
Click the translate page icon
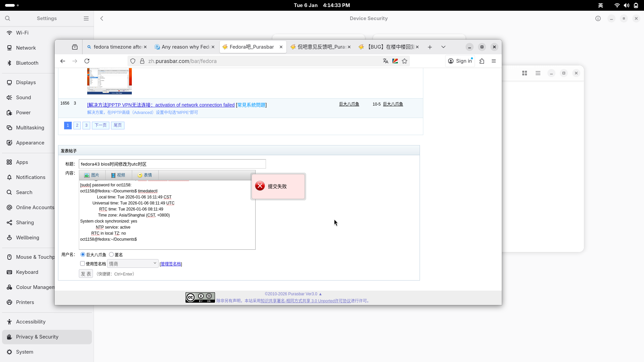pos(385,61)
